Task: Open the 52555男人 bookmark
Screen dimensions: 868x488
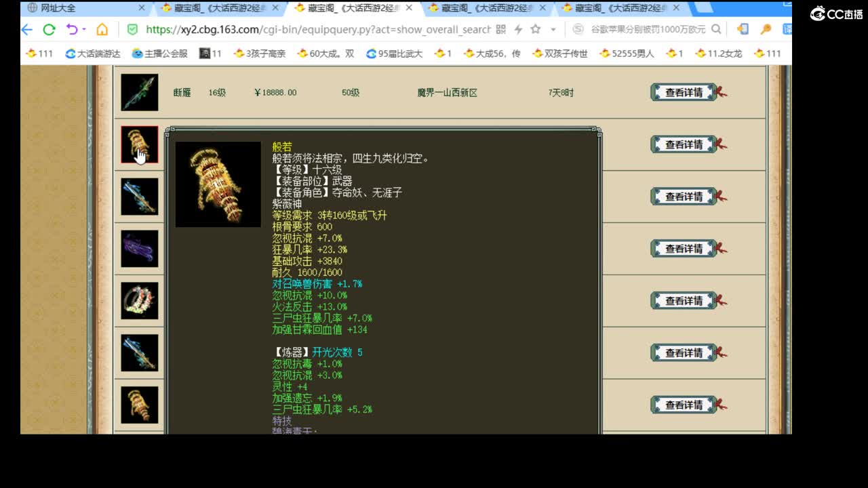Action: click(x=627, y=54)
